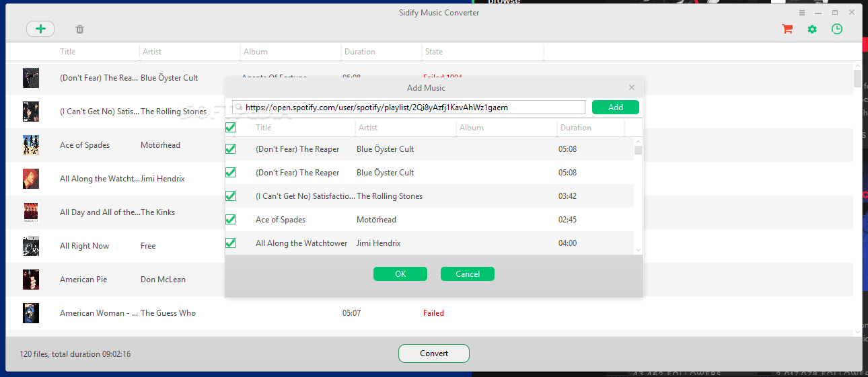Click 'Don McLean' artist text
868x377 pixels.
163,280
